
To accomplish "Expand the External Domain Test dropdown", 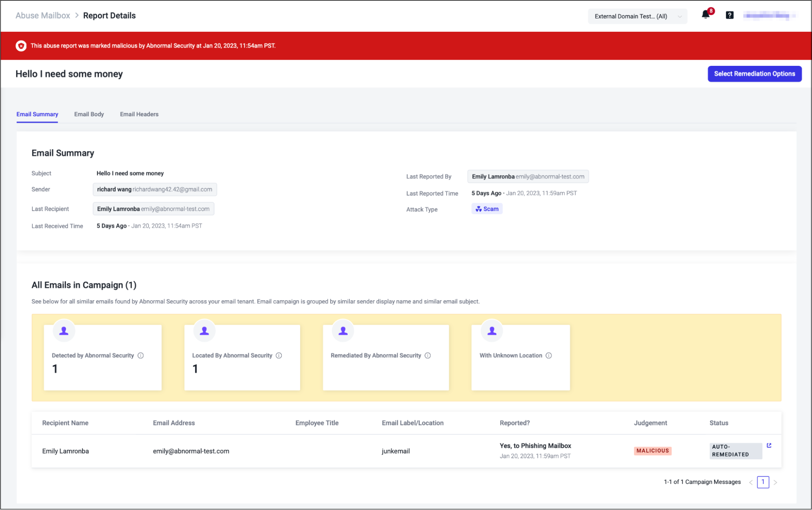I will pyautogui.click(x=637, y=16).
